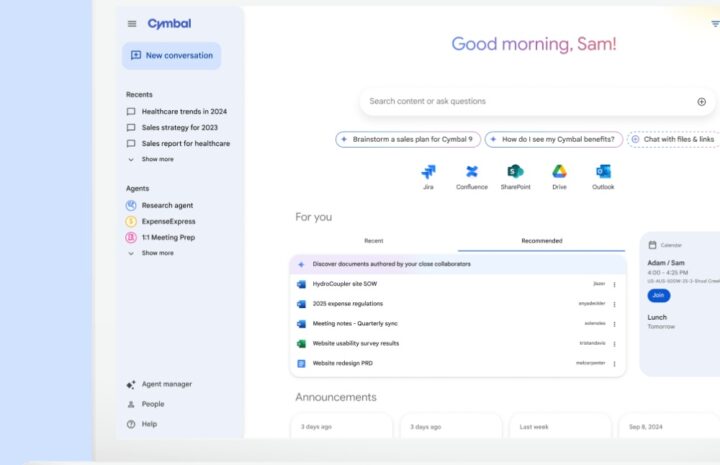Click the Calendar icon in side card
Screen dimensions: 720x465
652,245
